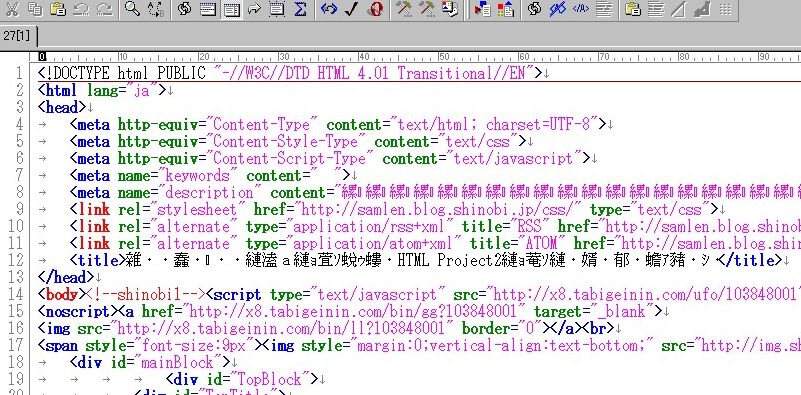Image resolution: width=801 pixels, height=395 pixels.
Task: Click the target="_blank" attribute
Action: point(594,311)
